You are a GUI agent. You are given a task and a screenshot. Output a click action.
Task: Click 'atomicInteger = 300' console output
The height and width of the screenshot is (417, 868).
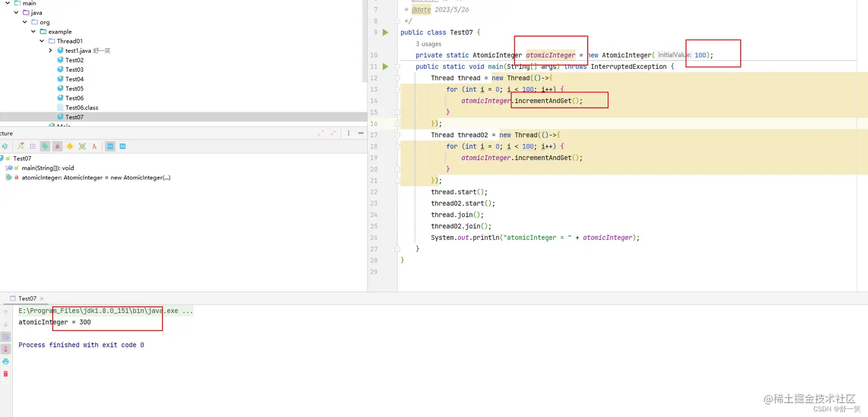pyautogui.click(x=55, y=322)
